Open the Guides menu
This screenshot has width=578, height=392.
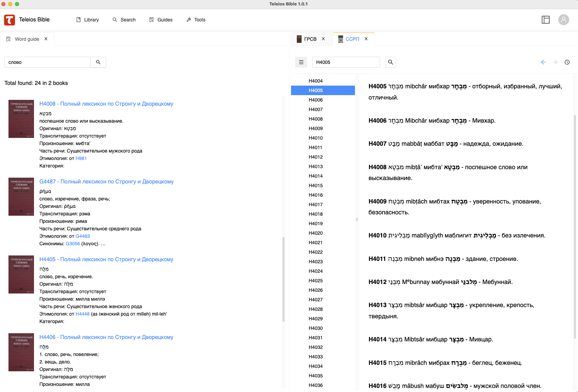(x=161, y=20)
